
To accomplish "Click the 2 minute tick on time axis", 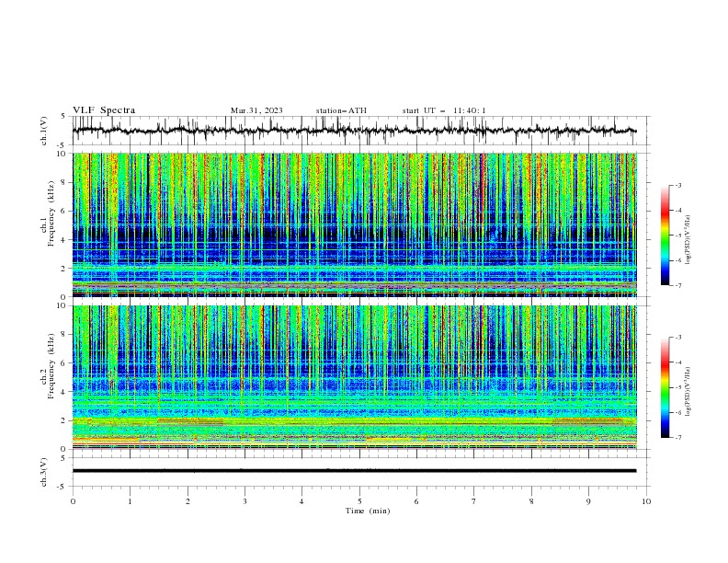I will pyautogui.click(x=188, y=501).
